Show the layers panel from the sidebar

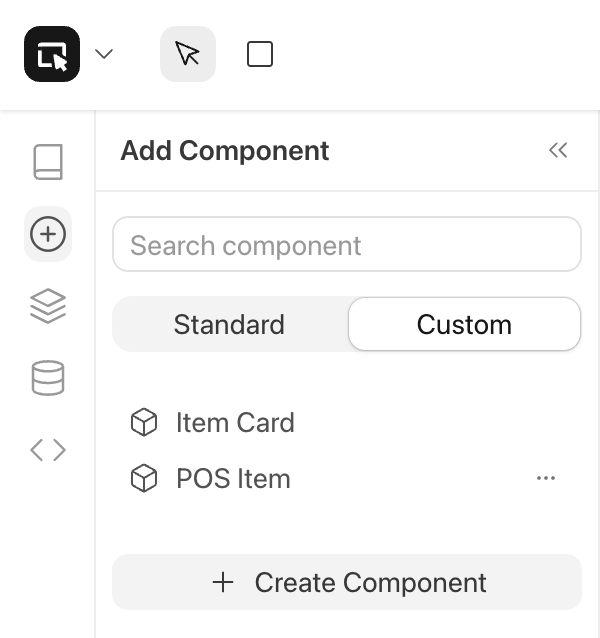tap(48, 306)
